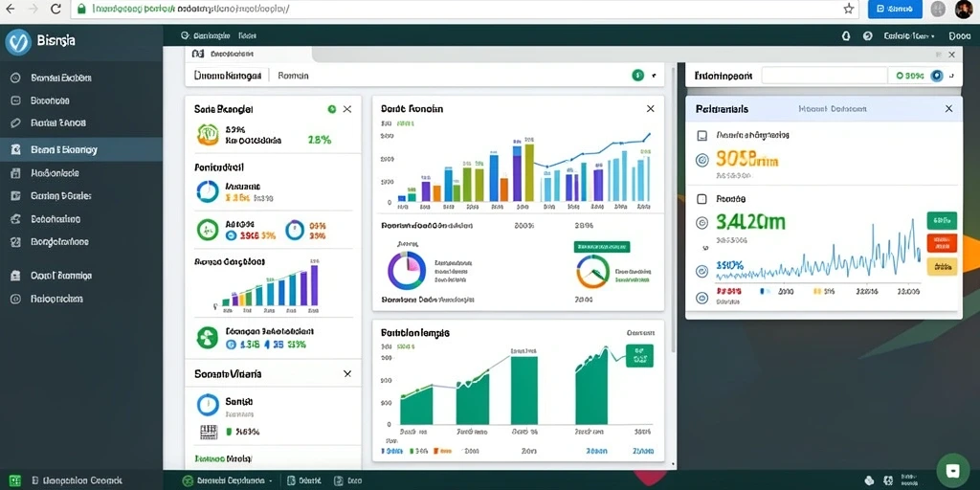
Task: Switch to the second tab of right panel
Action: tap(833, 109)
